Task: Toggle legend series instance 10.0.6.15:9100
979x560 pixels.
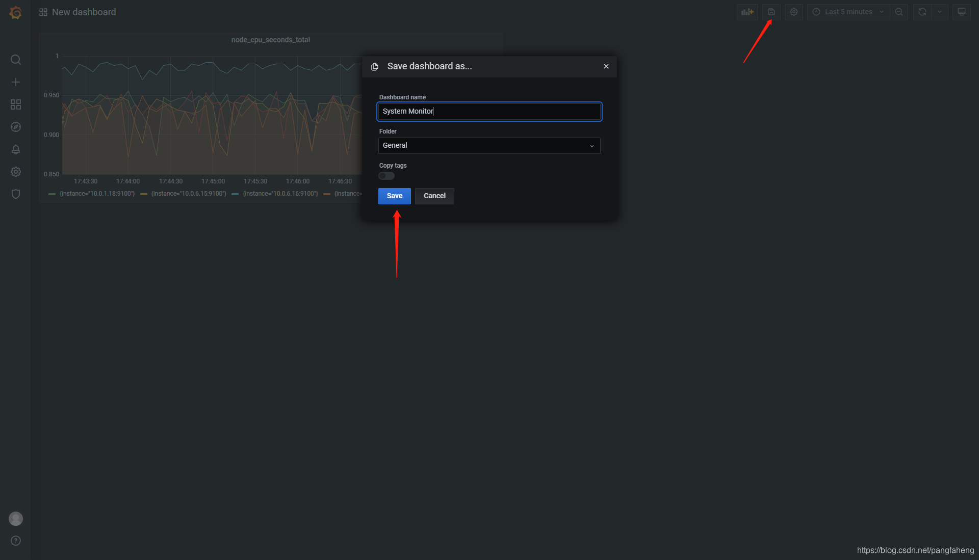Action: [189, 194]
